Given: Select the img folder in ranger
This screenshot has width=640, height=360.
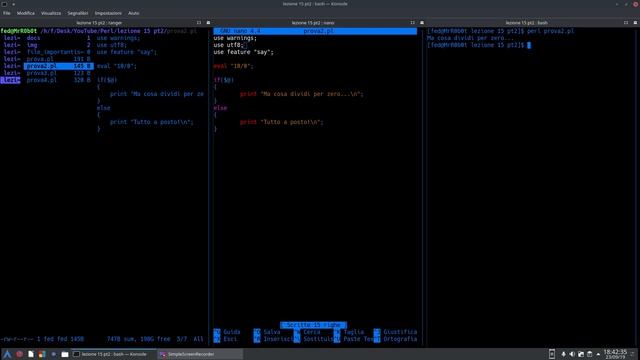Looking at the screenshot, I should click(x=59, y=45).
